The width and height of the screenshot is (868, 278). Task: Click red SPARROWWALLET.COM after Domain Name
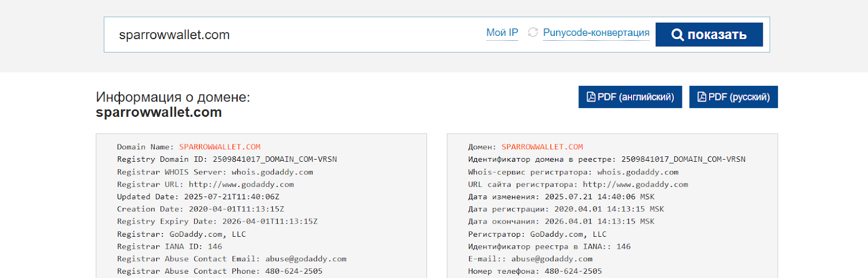click(220, 147)
